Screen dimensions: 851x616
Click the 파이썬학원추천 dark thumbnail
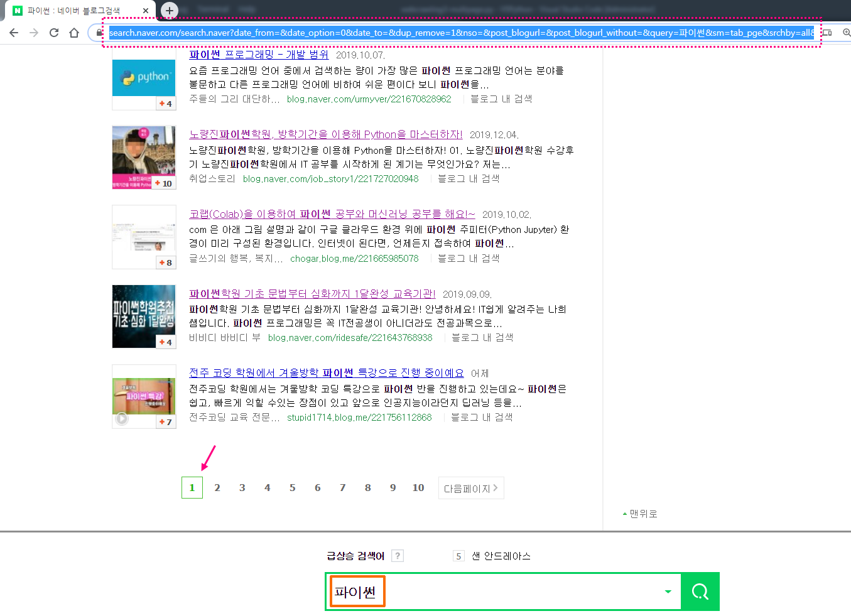pos(144,316)
